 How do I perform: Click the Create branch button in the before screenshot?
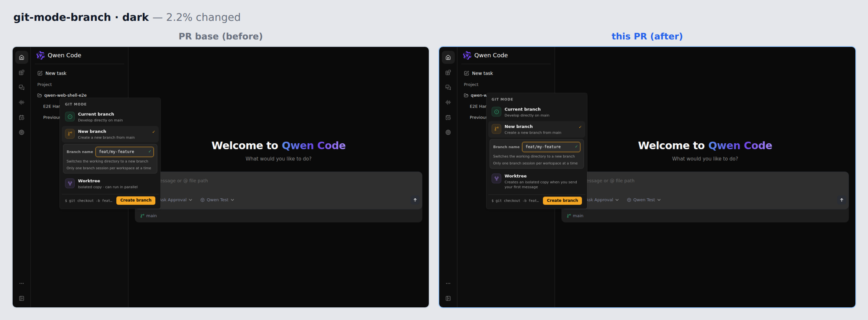click(136, 200)
